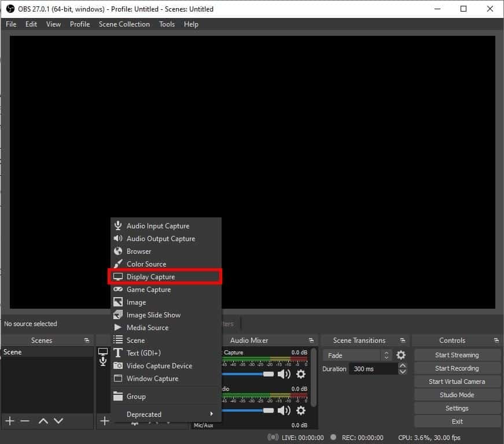The width and height of the screenshot is (504, 444).
Task: Click Start Streaming button
Action: tap(457, 355)
